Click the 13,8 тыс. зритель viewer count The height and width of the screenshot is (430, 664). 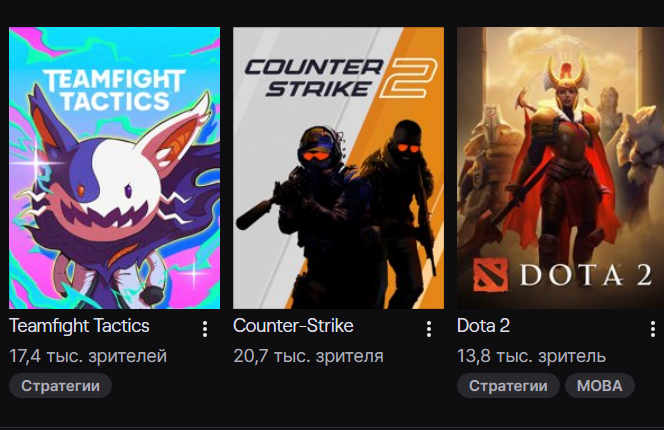531,356
